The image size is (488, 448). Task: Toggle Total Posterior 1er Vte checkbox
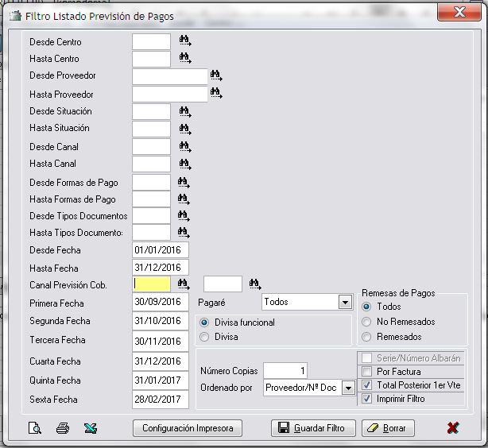(366, 385)
